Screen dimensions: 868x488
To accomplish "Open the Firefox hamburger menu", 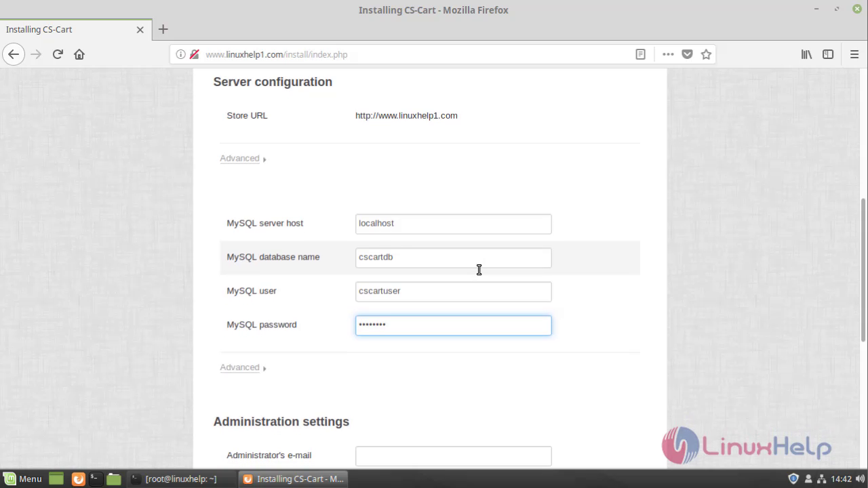I will pos(854,54).
